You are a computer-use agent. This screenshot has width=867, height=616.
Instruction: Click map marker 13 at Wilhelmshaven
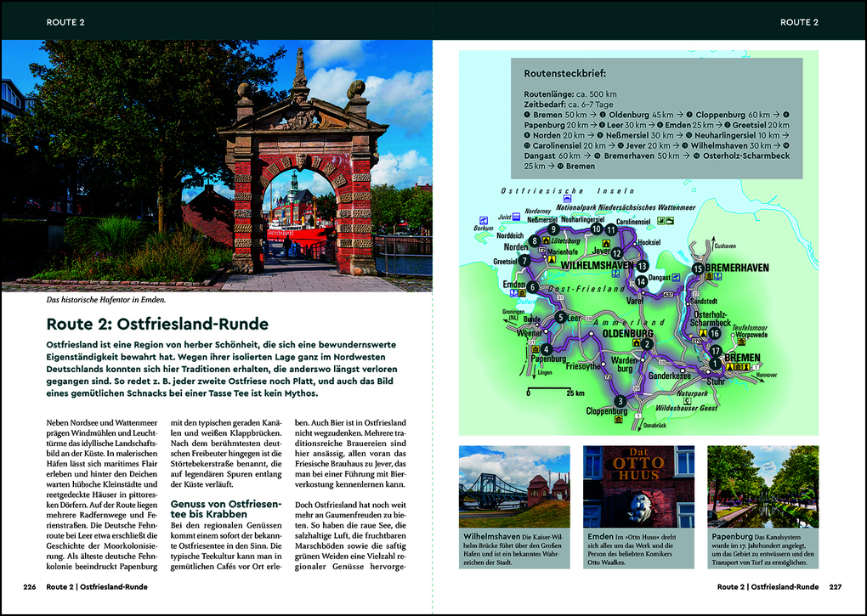[642, 266]
